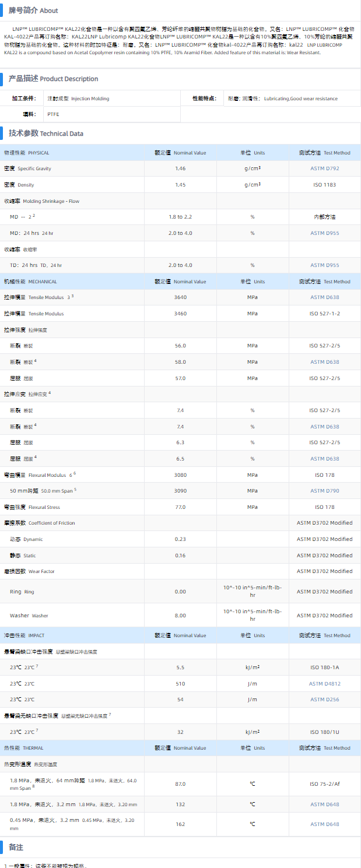Click ASTM D955 link in MD 24 hr row
361x868 pixels.
coord(324,233)
